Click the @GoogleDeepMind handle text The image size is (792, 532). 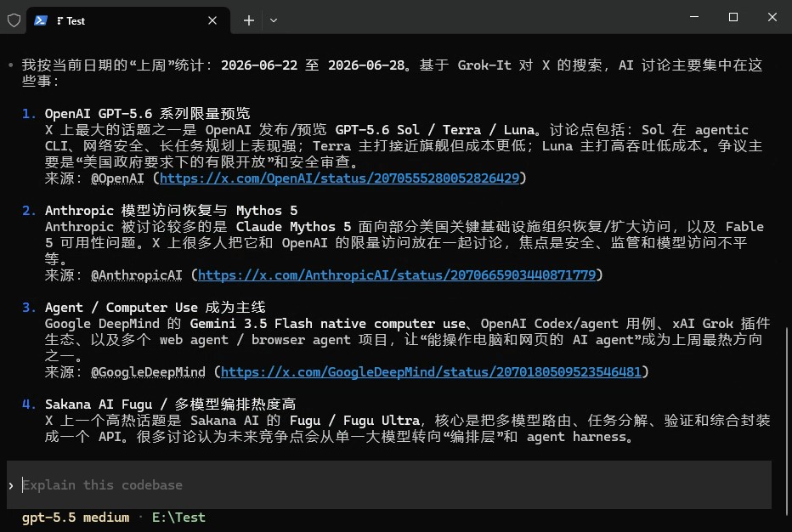click(x=148, y=372)
